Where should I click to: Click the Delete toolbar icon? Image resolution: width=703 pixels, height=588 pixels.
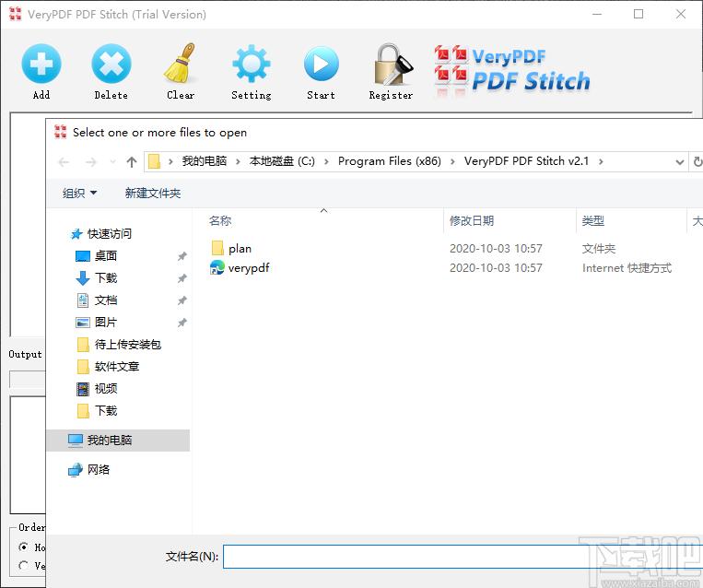[x=111, y=64]
